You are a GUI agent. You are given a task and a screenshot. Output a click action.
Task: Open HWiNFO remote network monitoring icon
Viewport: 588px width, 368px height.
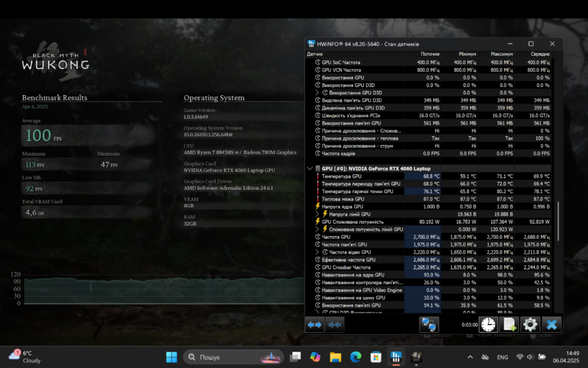[x=429, y=324]
